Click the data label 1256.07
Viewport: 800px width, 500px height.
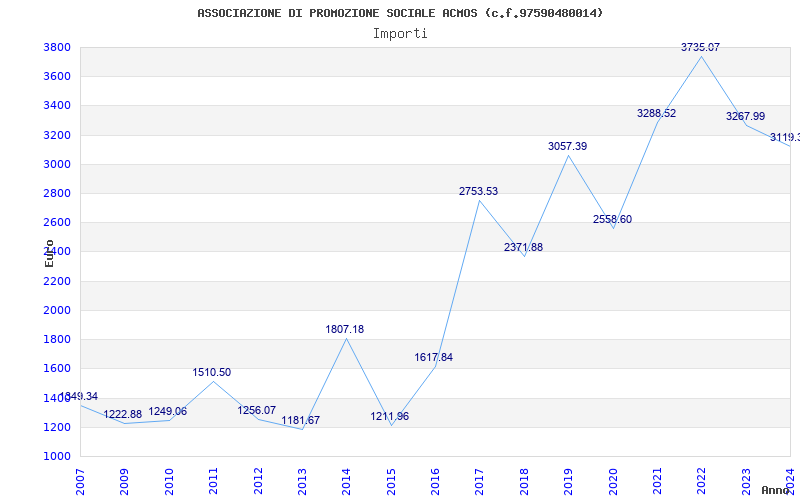pos(257,411)
